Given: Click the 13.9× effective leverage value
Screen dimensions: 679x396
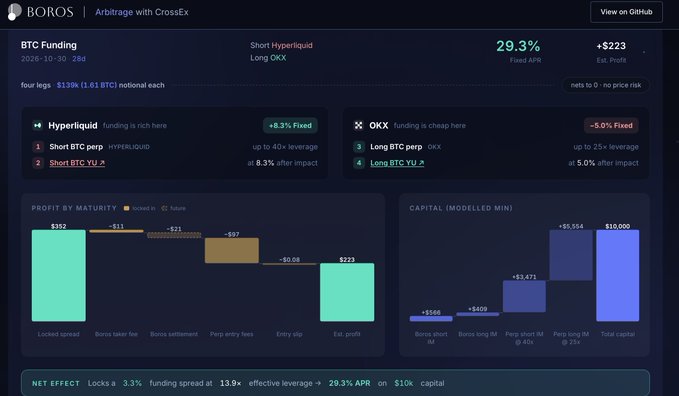Looking at the screenshot, I should pos(230,383).
